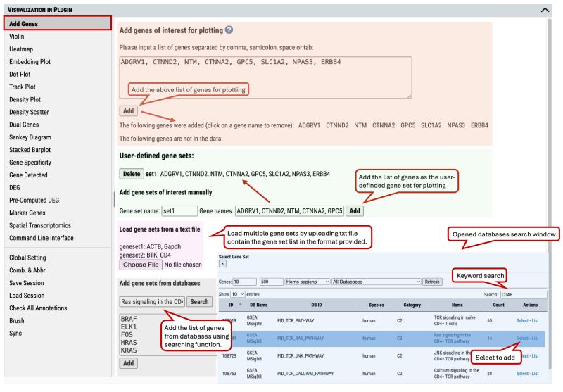The width and height of the screenshot is (563, 392).
Task: Remove added gene GPC5
Action: tap(408, 125)
